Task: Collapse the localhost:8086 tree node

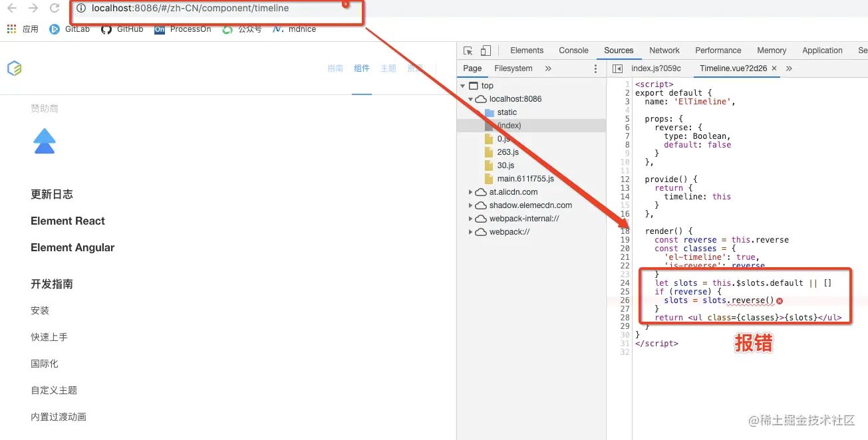Action: 471,99
